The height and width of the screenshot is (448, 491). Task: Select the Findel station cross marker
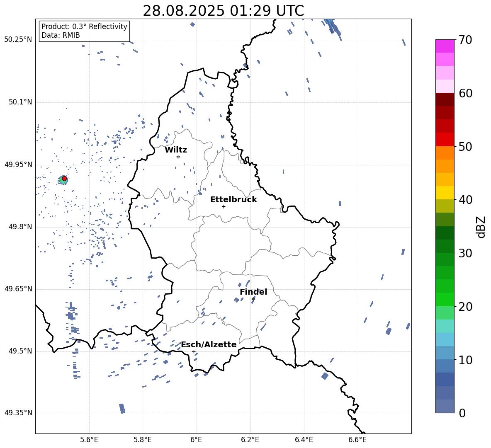253,299
